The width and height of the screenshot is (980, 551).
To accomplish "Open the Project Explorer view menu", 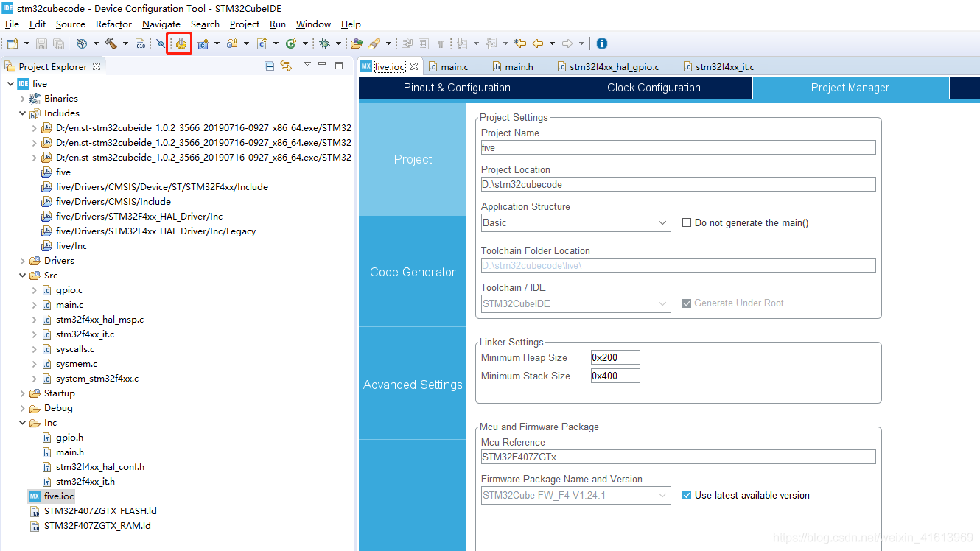I will (307, 64).
